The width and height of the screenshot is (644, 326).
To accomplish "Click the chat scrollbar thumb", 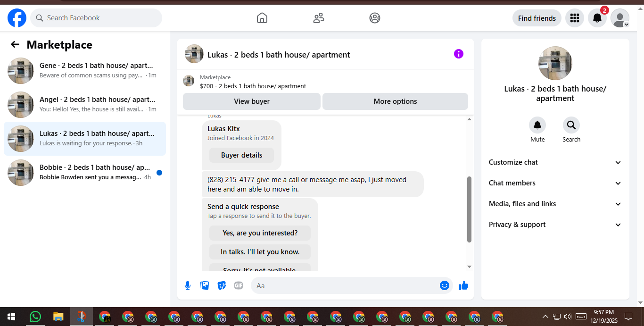I will click(469, 209).
